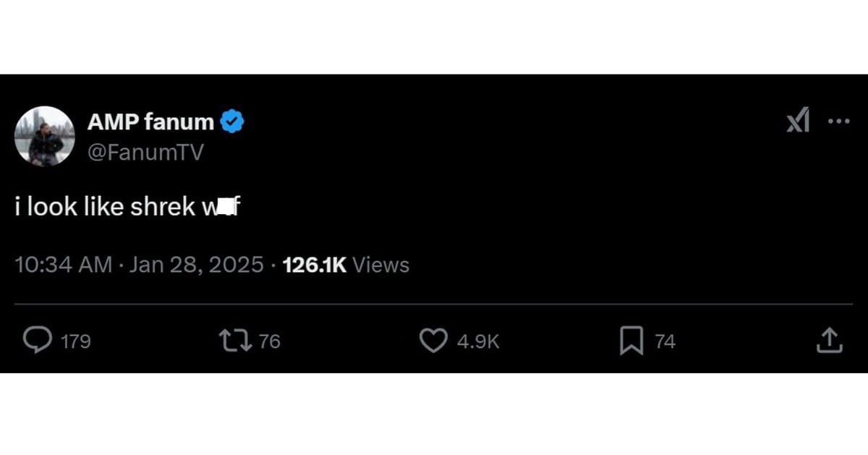Click the 179 replies count
This screenshot has width=868, height=455.
click(x=76, y=341)
